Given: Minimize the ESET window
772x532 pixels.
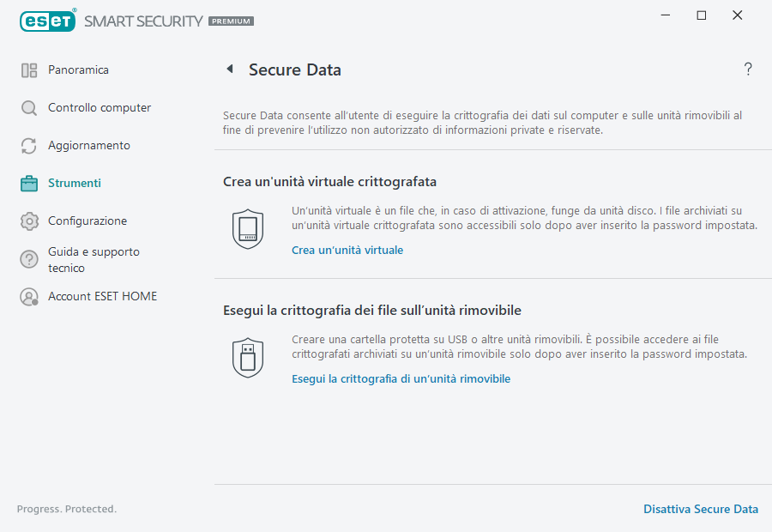Looking at the screenshot, I should (x=666, y=15).
